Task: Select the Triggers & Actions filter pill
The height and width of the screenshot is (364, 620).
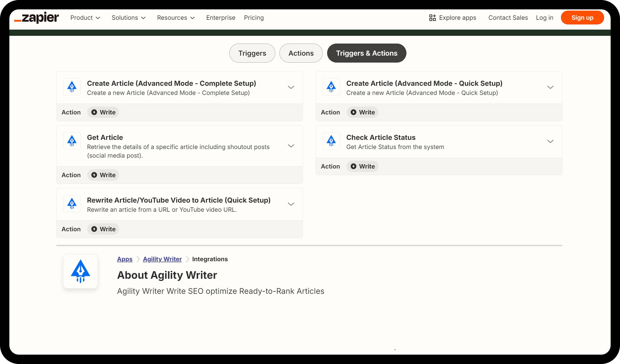Action: pyautogui.click(x=367, y=53)
